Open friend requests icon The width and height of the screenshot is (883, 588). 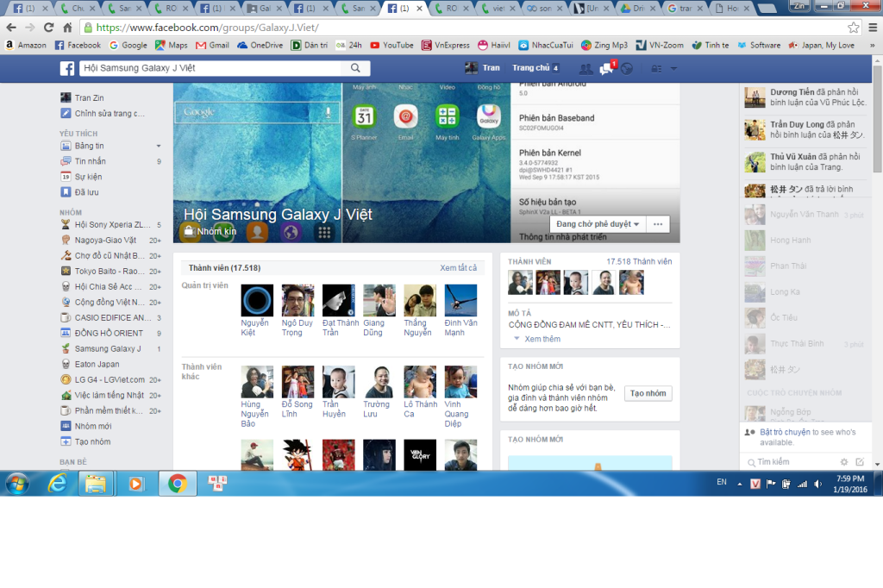tap(586, 69)
